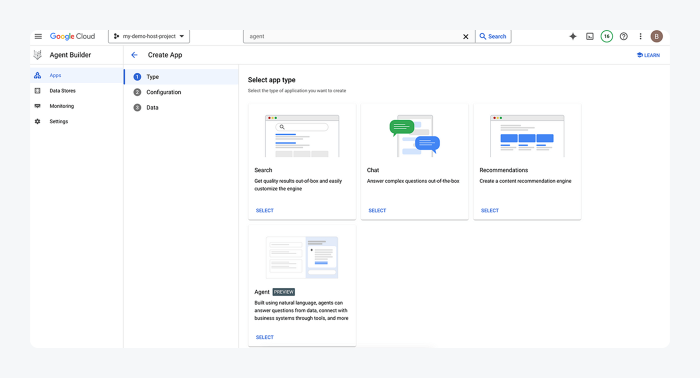Viewport: 700px width, 378px height.
Task: Click SELECT on the Search card
Action: pos(265,211)
